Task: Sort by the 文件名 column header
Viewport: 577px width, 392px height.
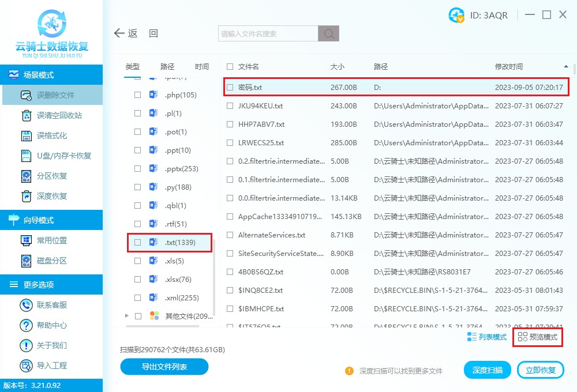Action: pos(248,66)
